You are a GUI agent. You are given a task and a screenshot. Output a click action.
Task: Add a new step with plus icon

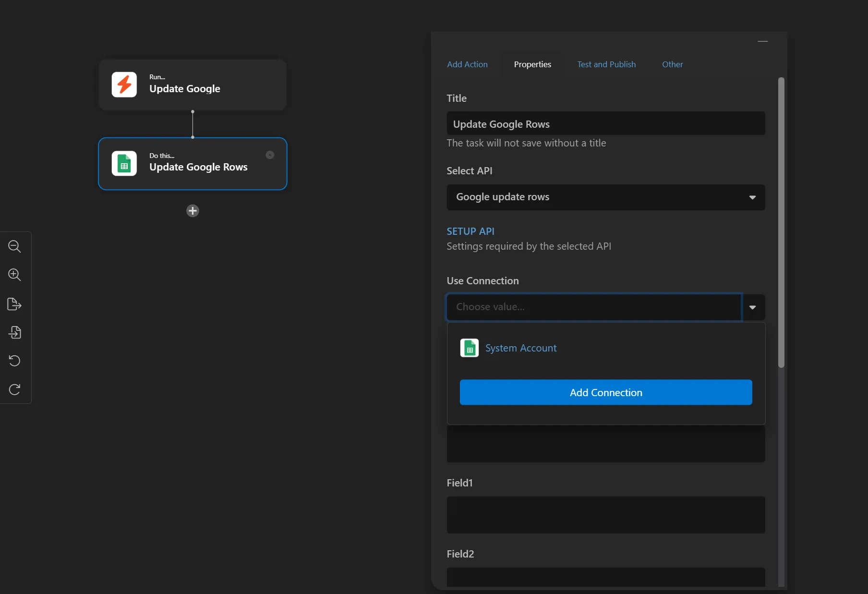[x=193, y=211]
